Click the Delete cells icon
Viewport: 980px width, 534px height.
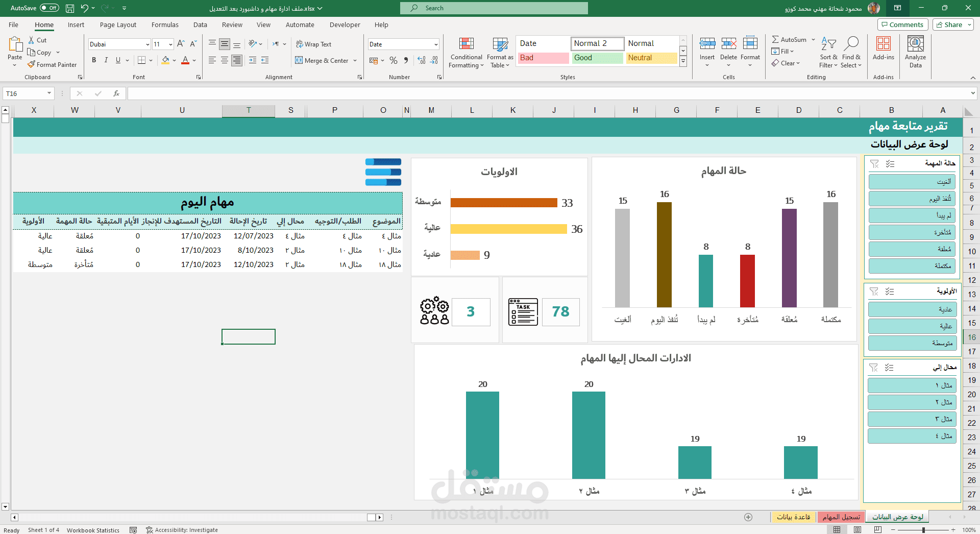coord(728,44)
